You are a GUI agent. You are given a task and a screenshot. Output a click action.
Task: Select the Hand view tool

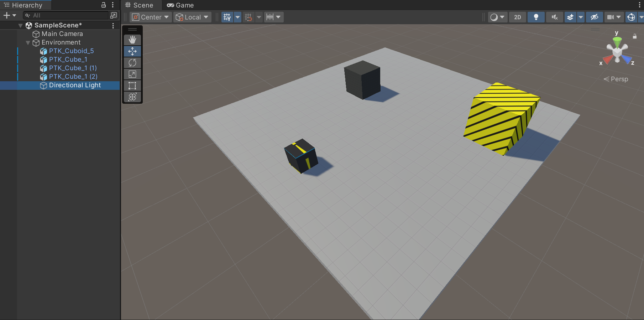click(132, 40)
